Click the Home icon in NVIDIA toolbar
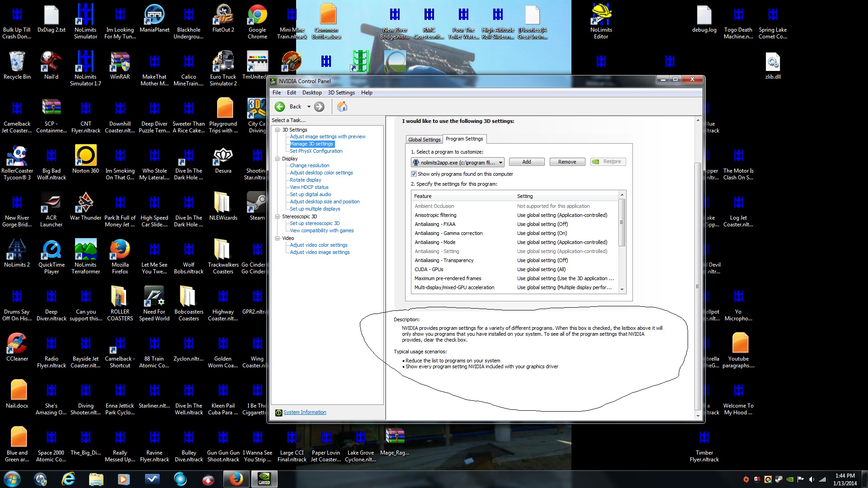 [x=342, y=107]
